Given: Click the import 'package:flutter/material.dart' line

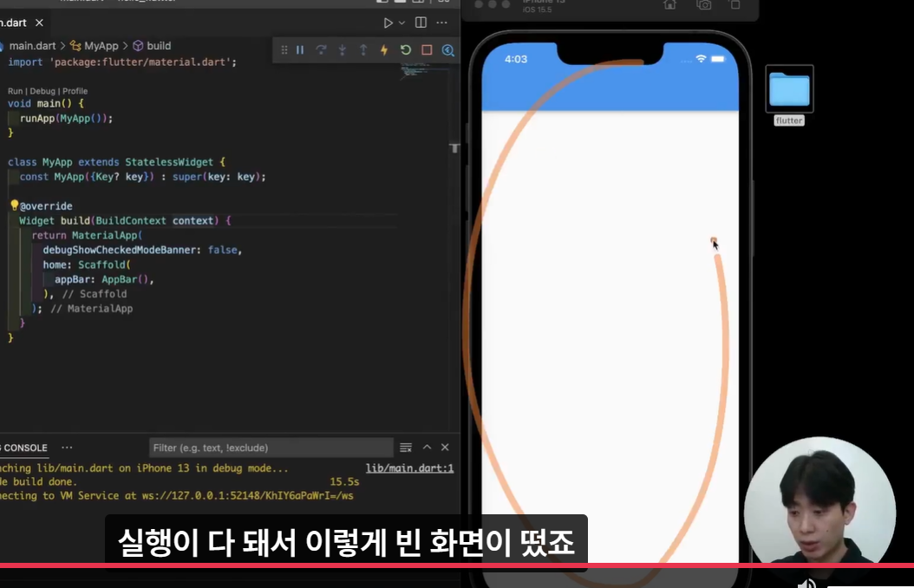Looking at the screenshot, I should pyautogui.click(x=122, y=62).
